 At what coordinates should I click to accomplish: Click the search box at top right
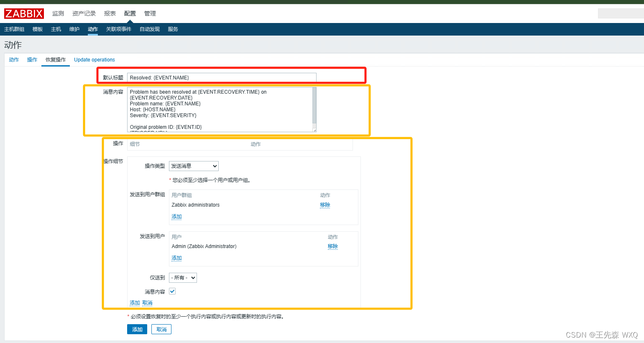(x=621, y=13)
